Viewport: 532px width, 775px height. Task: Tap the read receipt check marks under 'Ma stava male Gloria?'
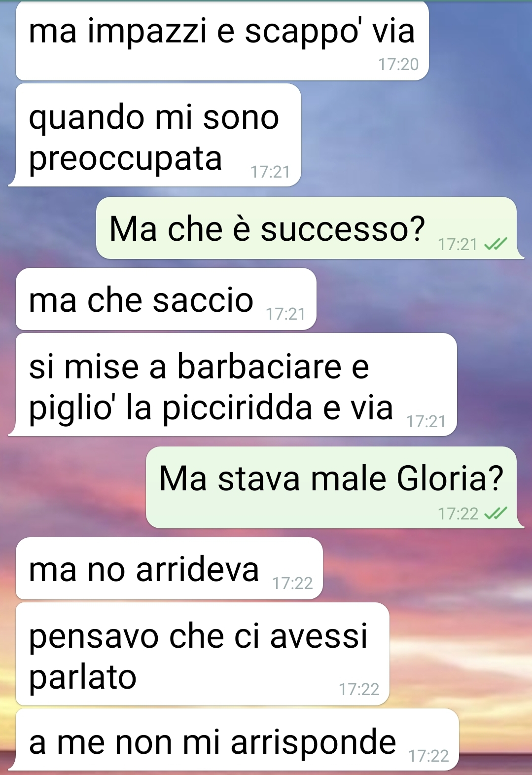(x=496, y=514)
